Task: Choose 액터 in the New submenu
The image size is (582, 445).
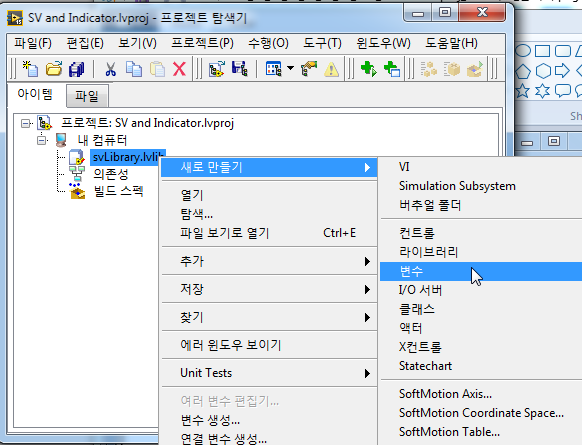Action: point(481,328)
